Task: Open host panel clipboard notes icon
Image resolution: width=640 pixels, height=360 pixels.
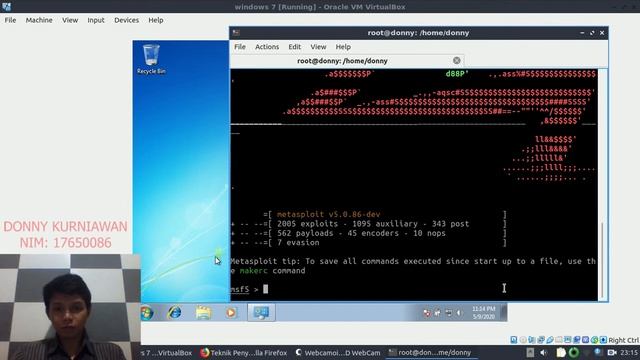Action: (561, 352)
